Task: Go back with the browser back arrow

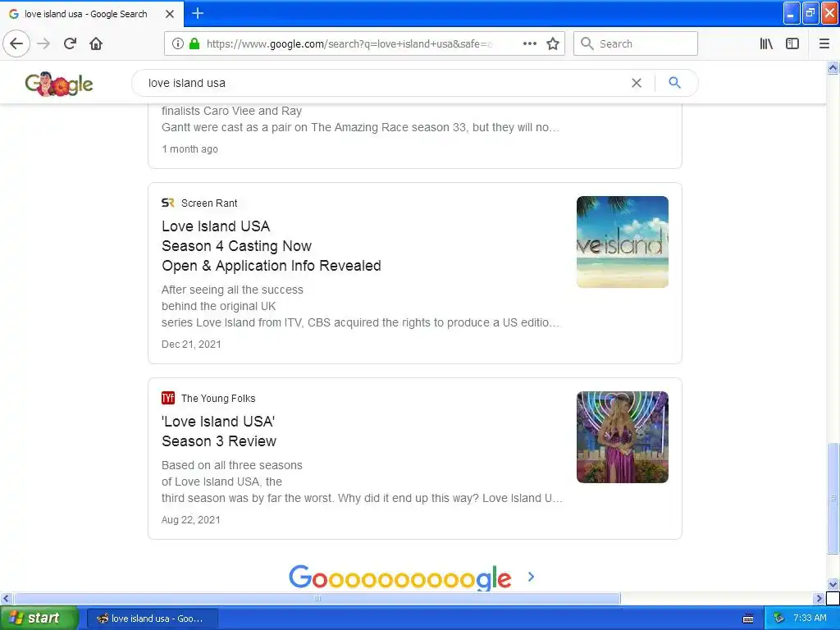Action: click(16, 43)
